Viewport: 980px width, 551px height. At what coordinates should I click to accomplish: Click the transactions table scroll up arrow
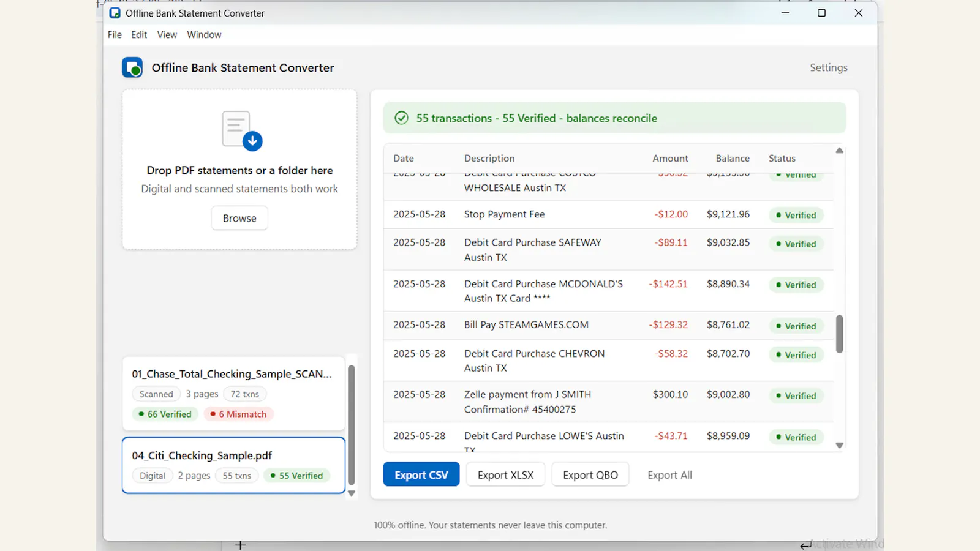[839, 151]
